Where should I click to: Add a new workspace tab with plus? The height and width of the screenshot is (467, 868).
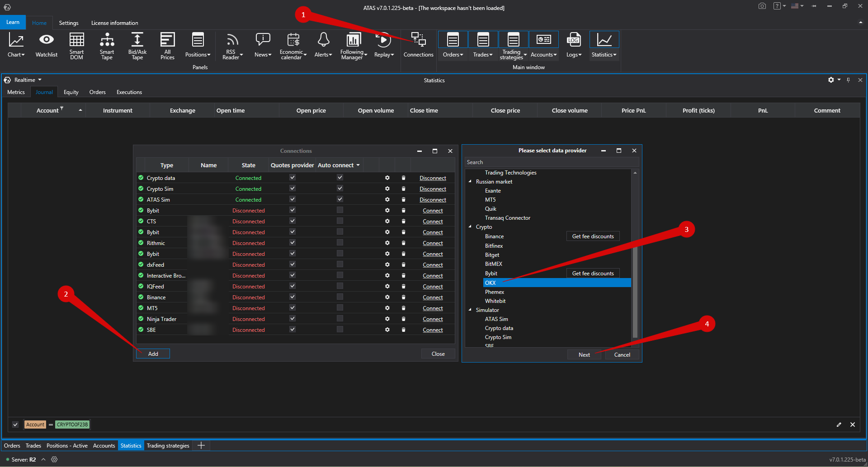coord(201,446)
